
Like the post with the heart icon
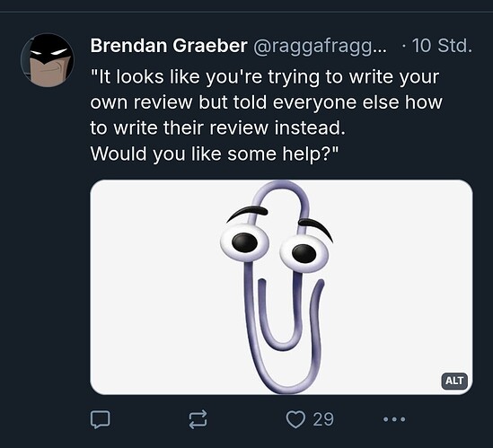point(295,419)
